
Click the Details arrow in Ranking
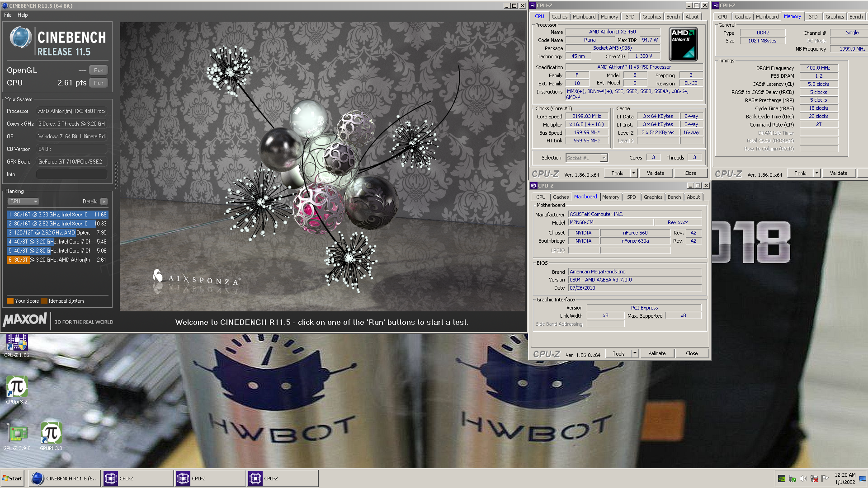click(x=104, y=202)
